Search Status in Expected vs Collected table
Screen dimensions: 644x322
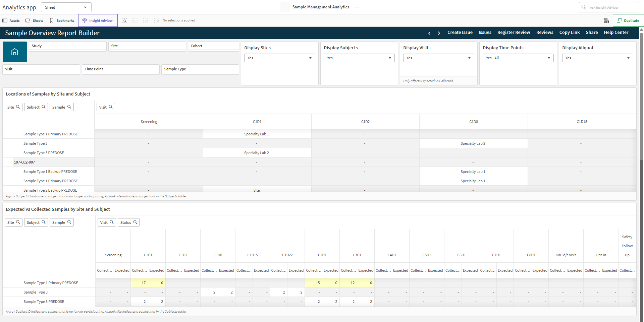[128, 222]
